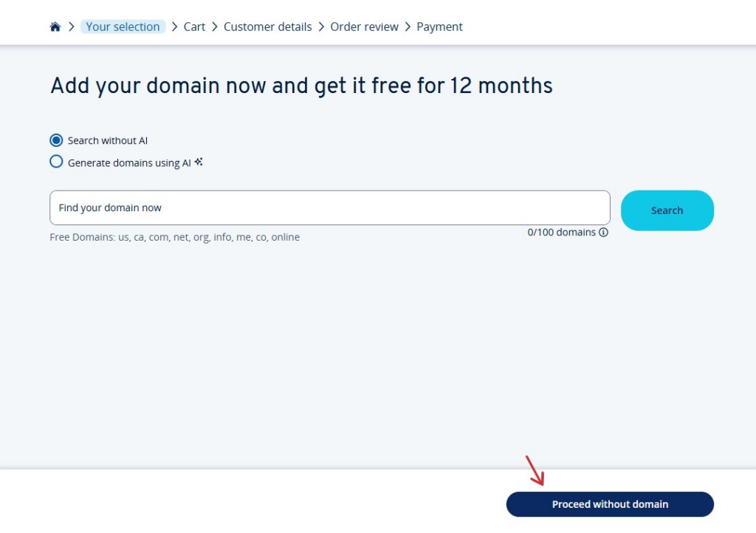Click the Free Domains extensions text

[174, 237]
